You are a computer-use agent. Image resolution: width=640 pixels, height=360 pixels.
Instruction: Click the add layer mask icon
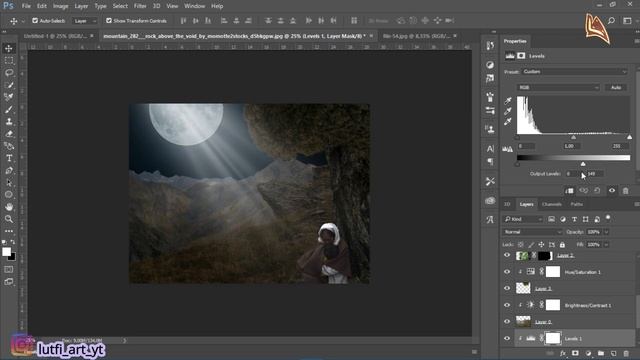575,353
